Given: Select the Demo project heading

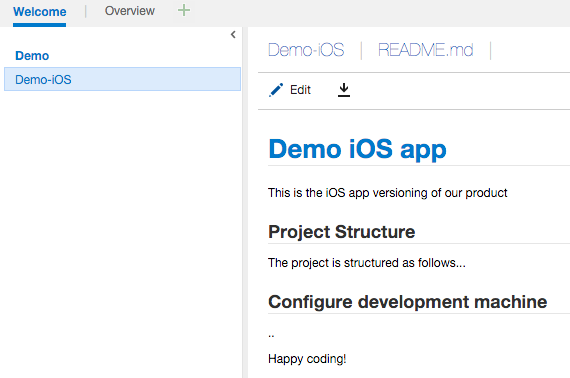Looking at the screenshot, I should coord(32,56).
